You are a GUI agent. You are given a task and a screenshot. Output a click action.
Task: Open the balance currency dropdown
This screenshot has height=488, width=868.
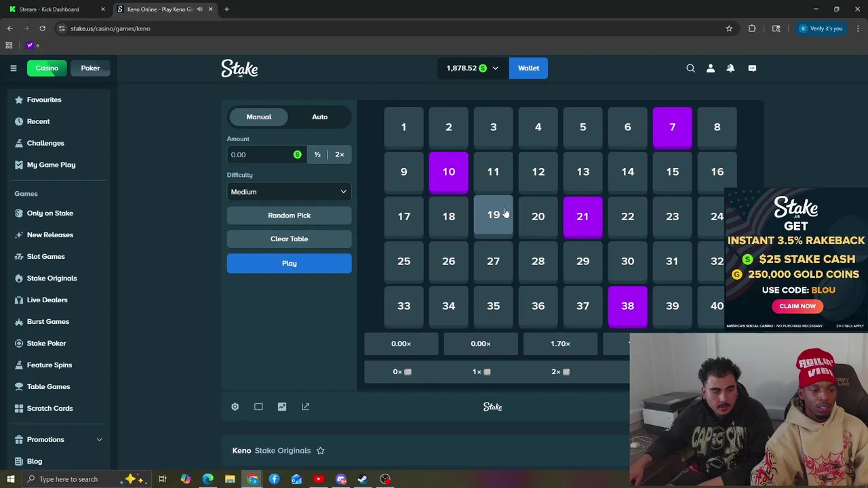tap(472, 68)
